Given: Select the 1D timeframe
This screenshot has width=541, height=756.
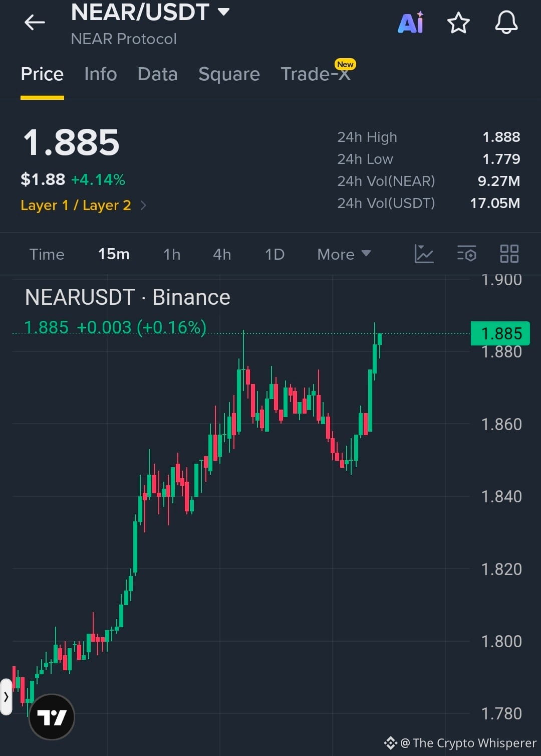Looking at the screenshot, I should coord(275,254).
